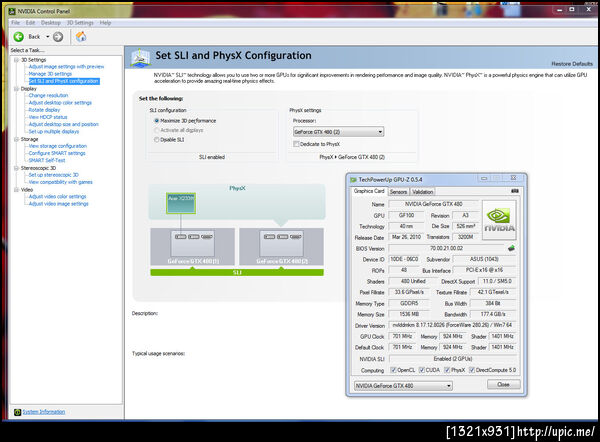Open Manage 3D settings

click(x=50, y=74)
